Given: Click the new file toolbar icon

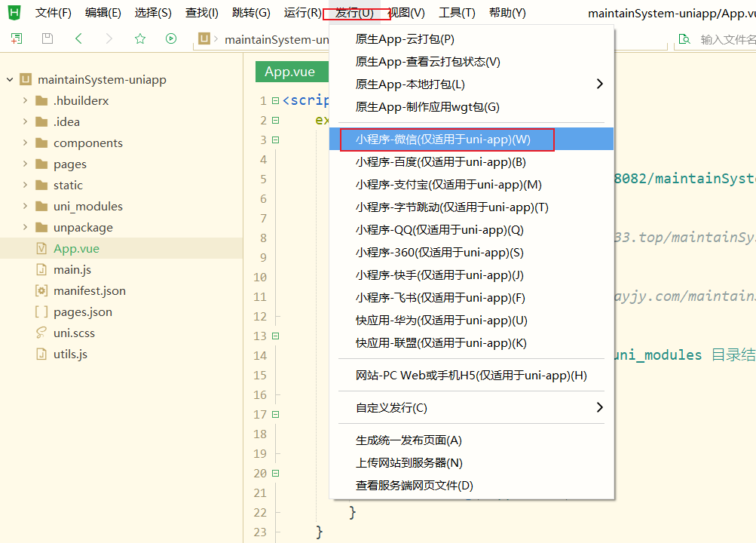Looking at the screenshot, I should point(17,38).
